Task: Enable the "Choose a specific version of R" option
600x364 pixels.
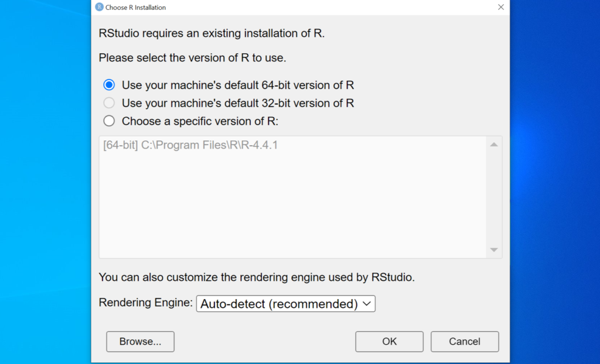Action: (x=108, y=122)
